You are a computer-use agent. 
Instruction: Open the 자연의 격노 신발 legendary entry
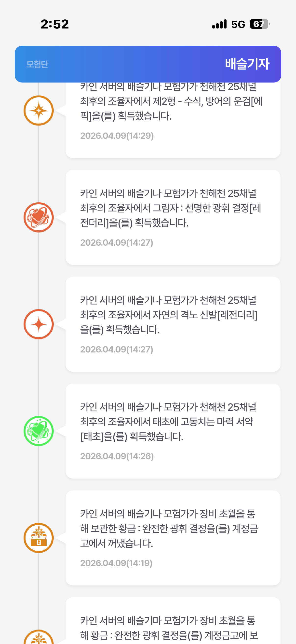tap(173, 324)
